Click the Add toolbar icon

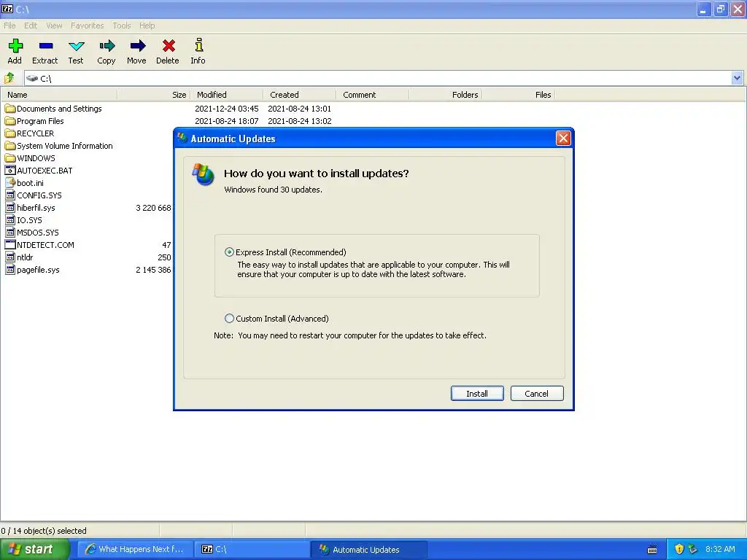[x=15, y=46]
